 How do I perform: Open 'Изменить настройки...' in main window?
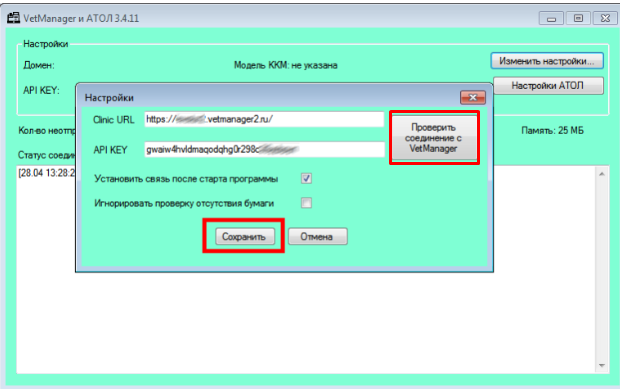point(547,61)
